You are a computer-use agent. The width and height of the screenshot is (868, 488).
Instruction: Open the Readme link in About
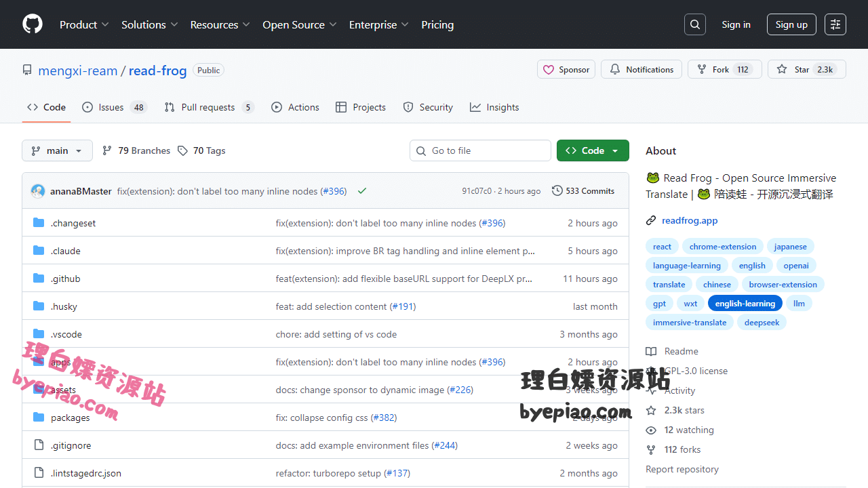[682, 351]
